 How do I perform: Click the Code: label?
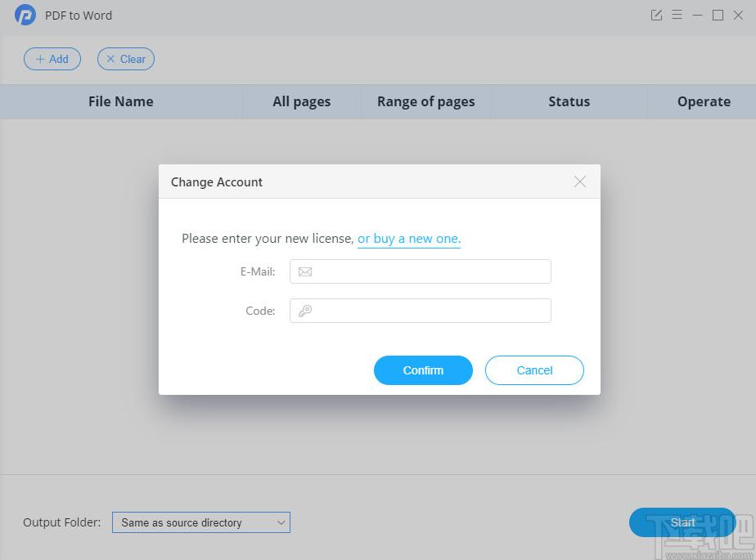click(260, 311)
